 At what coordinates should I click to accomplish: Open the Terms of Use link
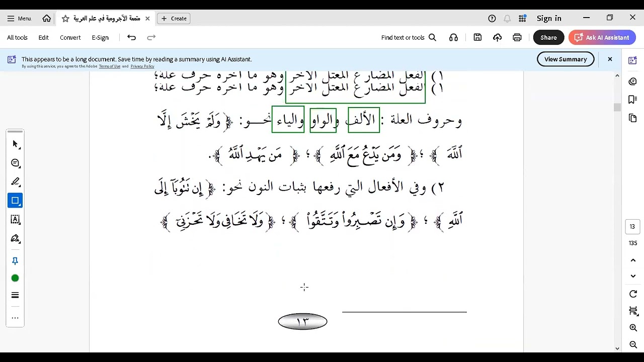pyautogui.click(x=110, y=66)
